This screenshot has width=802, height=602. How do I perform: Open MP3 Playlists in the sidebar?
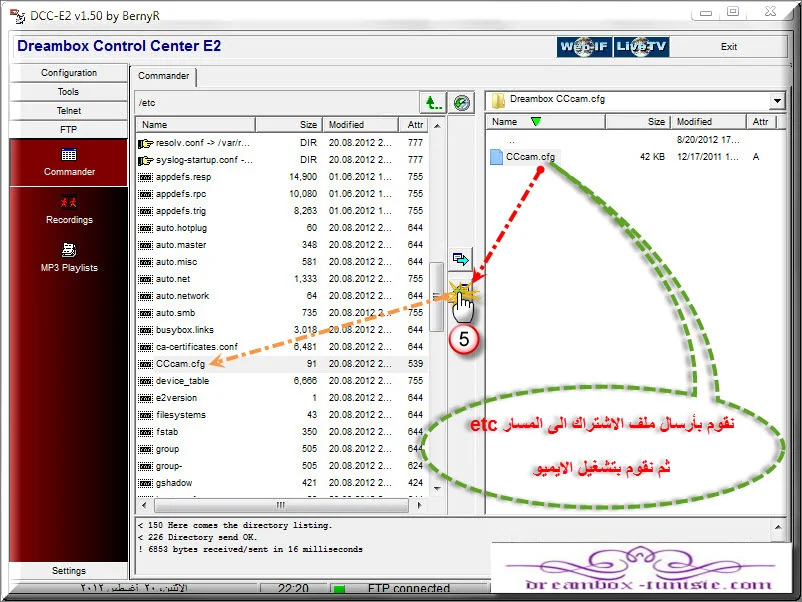[x=69, y=250]
